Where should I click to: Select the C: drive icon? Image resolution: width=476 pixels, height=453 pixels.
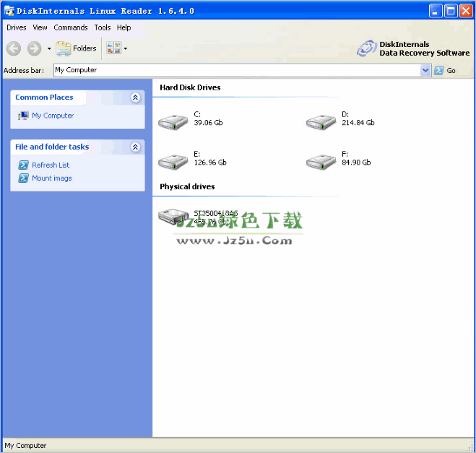tap(173, 122)
